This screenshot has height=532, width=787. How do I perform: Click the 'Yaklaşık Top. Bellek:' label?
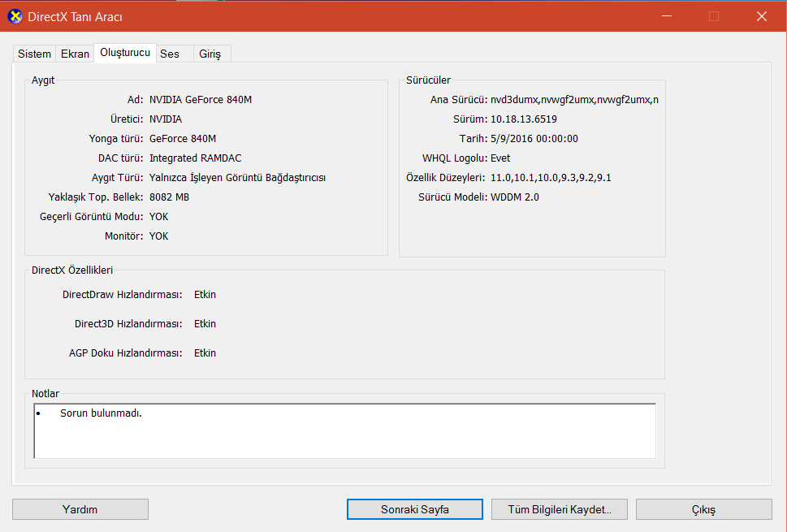point(95,197)
